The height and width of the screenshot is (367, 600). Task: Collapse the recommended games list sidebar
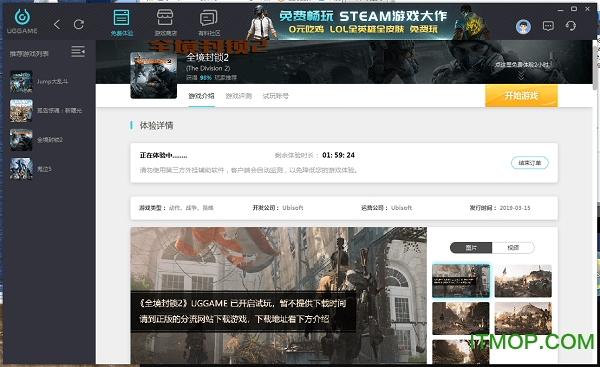click(x=78, y=51)
